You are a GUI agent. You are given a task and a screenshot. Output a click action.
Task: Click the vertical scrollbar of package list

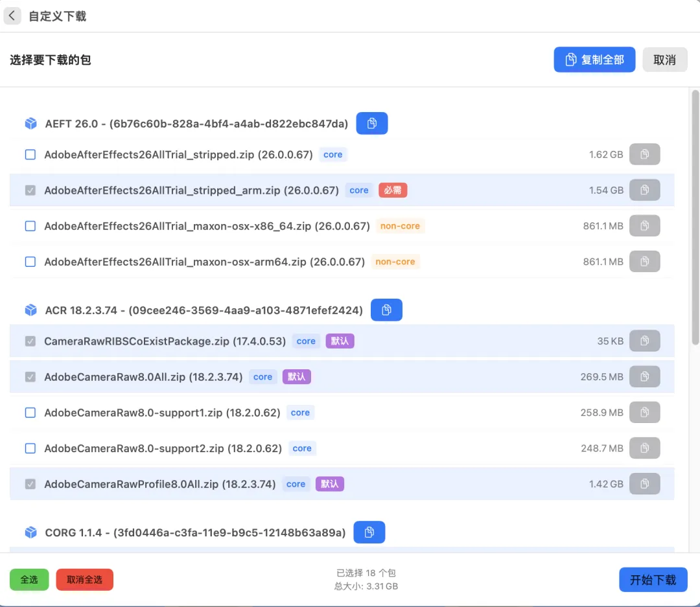coord(695,218)
